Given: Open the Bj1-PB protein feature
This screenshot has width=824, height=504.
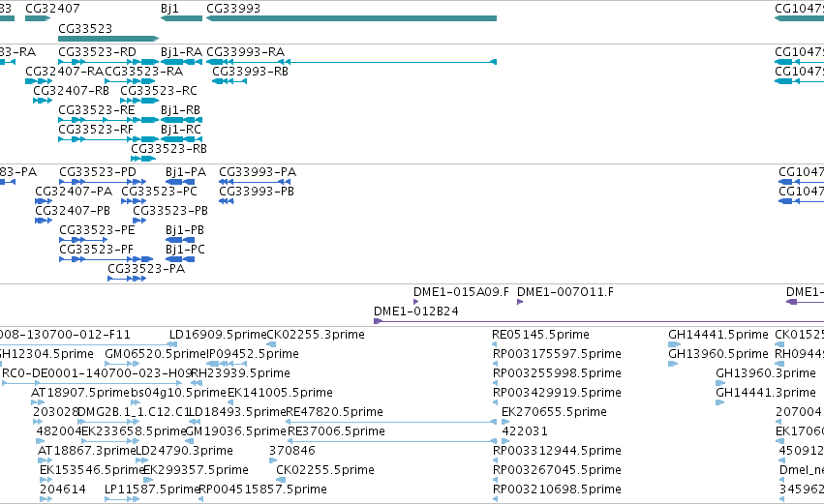Looking at the screenshot, I should (x=180, y=240).
